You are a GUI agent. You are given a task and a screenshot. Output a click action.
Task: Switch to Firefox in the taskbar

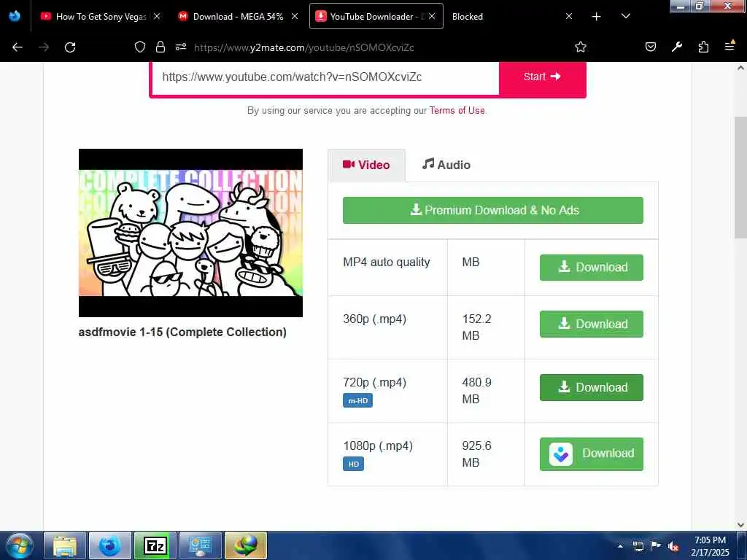point(109,545)
